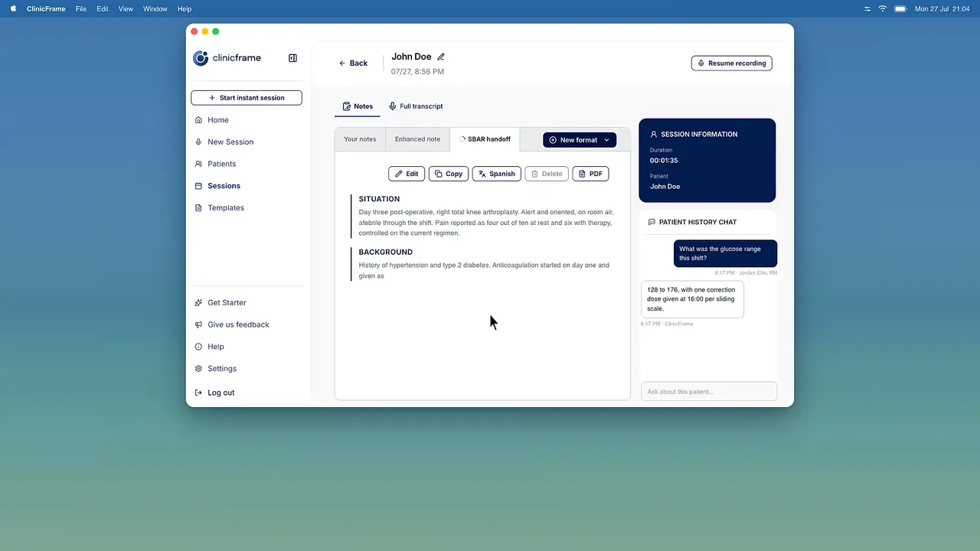Open the Your notes tab

tap(360, 139)
